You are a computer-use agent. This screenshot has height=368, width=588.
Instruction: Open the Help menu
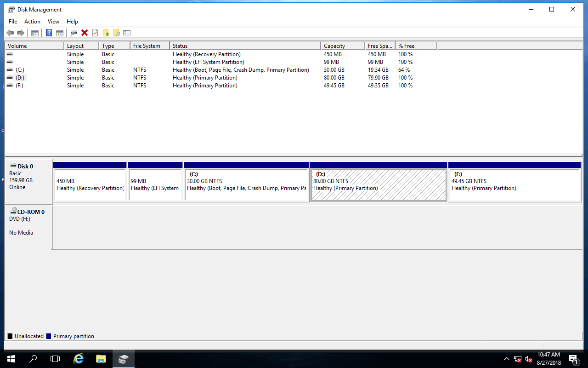click(x=72, y=22)
